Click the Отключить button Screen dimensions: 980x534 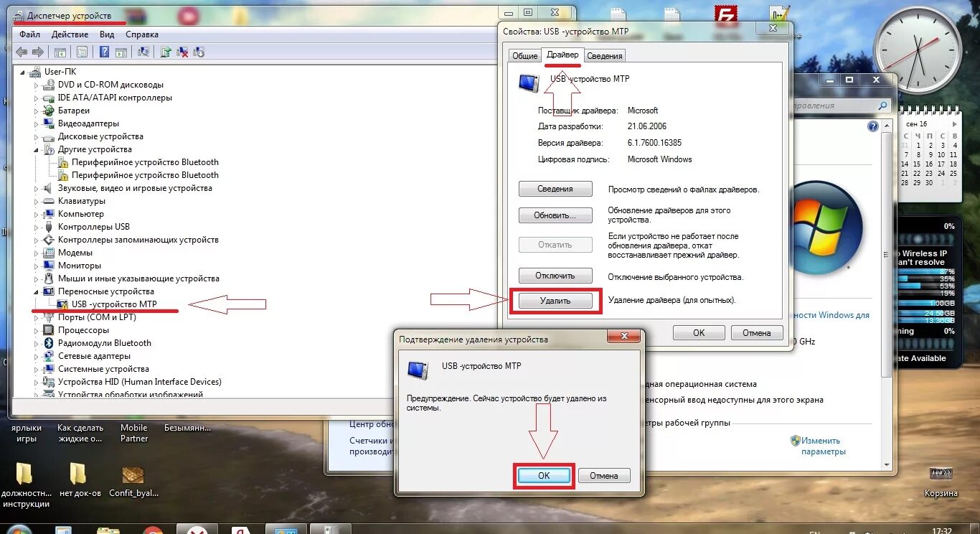[555, 276]
